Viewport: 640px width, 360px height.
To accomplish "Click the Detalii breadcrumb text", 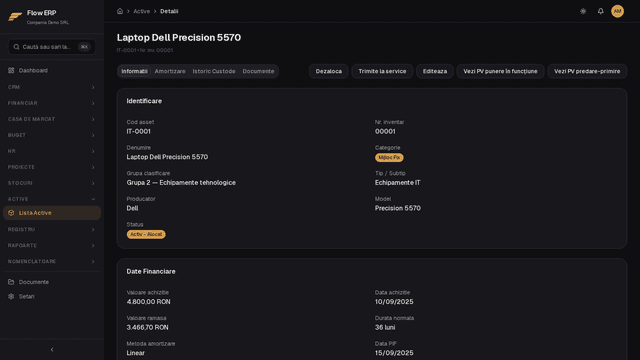I will [x=169, y=11].
